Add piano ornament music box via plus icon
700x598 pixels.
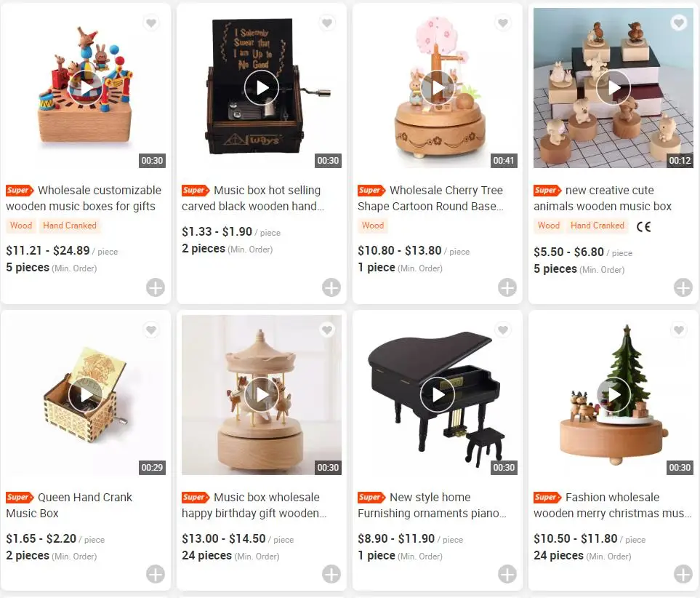pyautogui.click(x=507, y=574)
